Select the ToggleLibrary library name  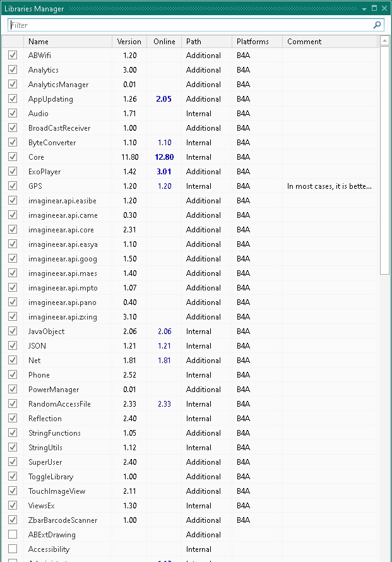pos(51,477)
